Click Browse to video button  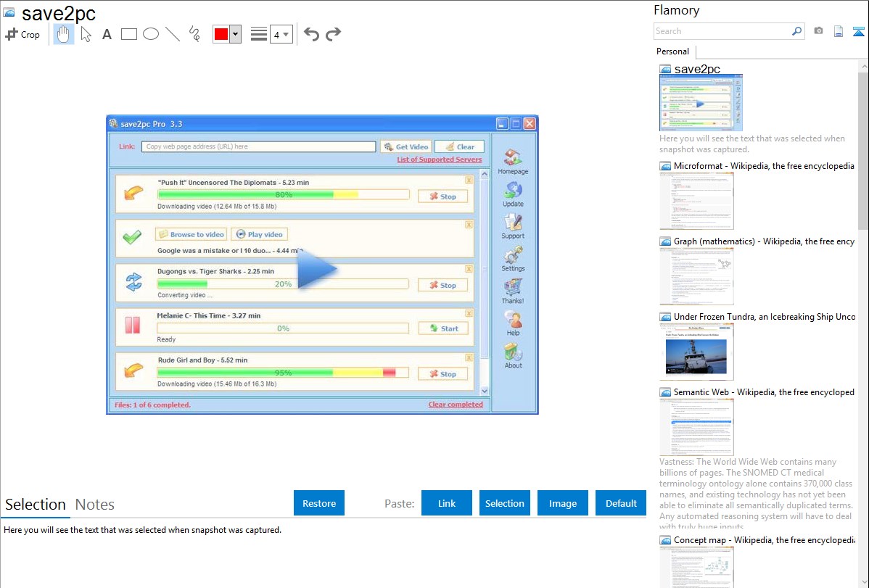191,234
